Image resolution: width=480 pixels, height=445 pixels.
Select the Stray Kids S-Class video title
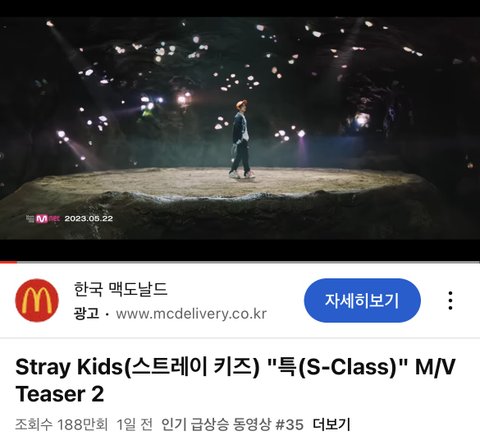(235, 380)
